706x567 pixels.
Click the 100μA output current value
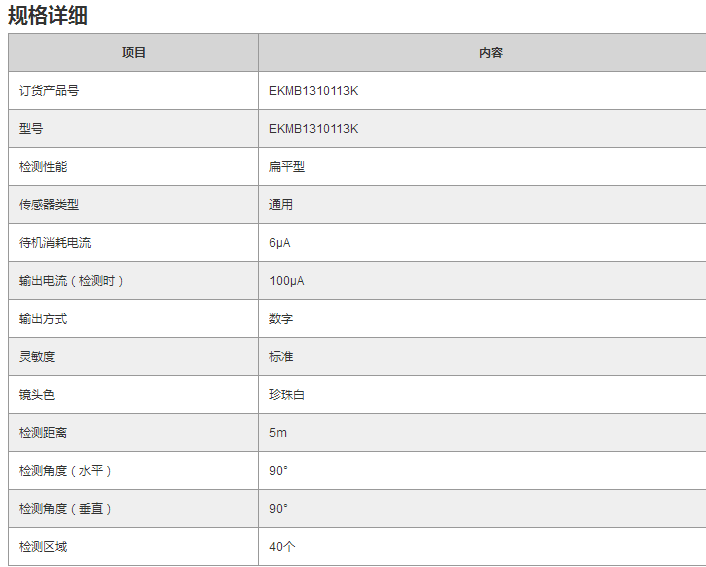pyautogui.click(x=287, y=281)
